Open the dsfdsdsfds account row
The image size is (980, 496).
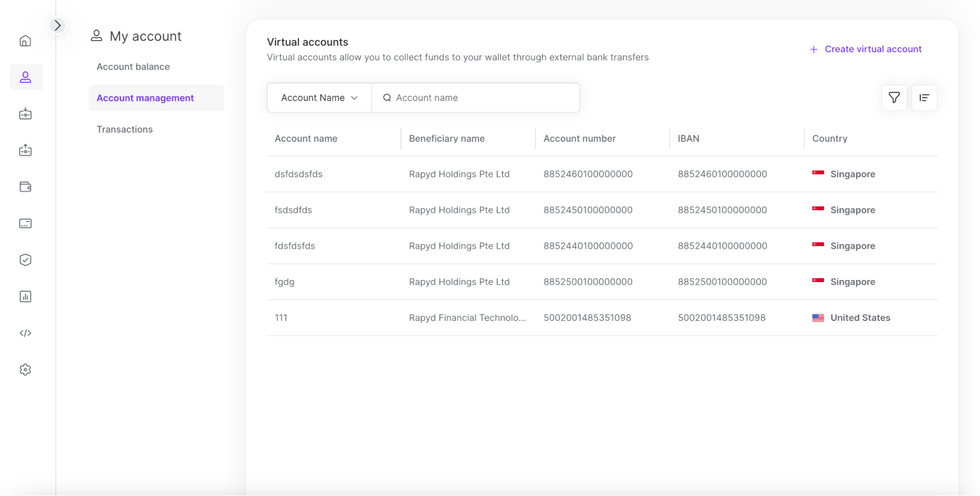[299, 174]
